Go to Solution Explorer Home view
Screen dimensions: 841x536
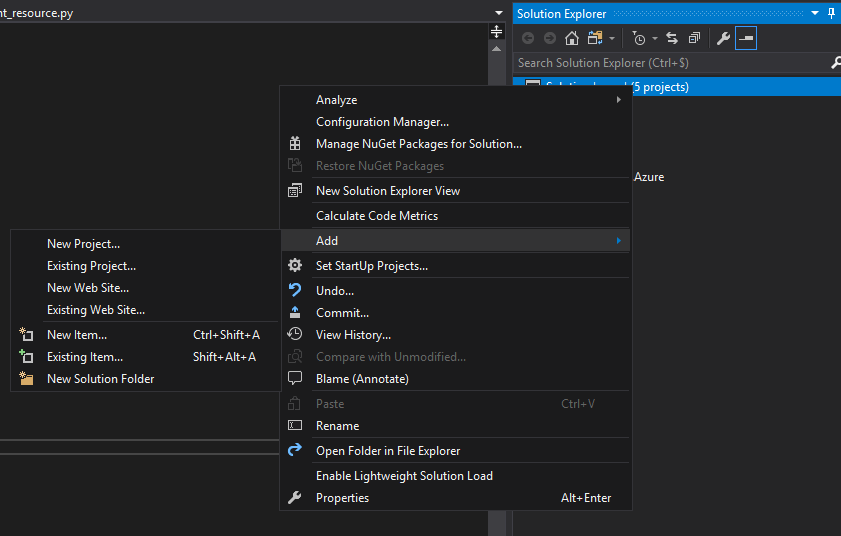572,38
